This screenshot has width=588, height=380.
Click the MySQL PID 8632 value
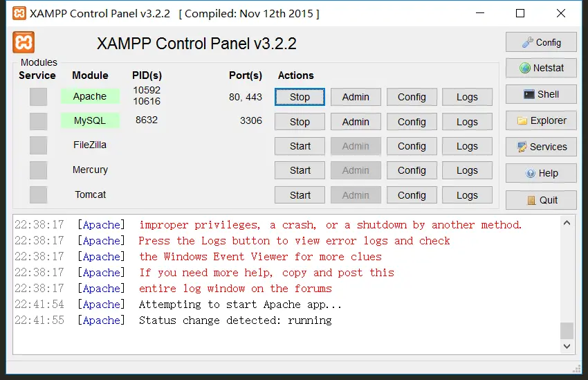[147, 120]
